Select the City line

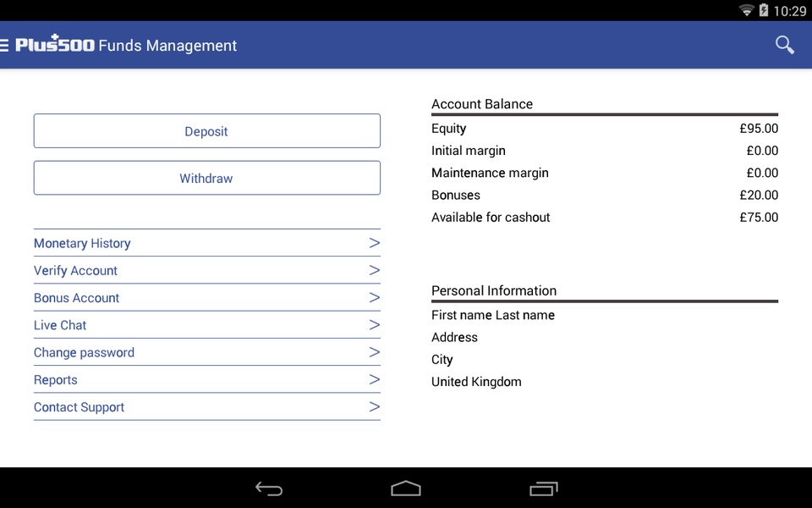(442, 360)
